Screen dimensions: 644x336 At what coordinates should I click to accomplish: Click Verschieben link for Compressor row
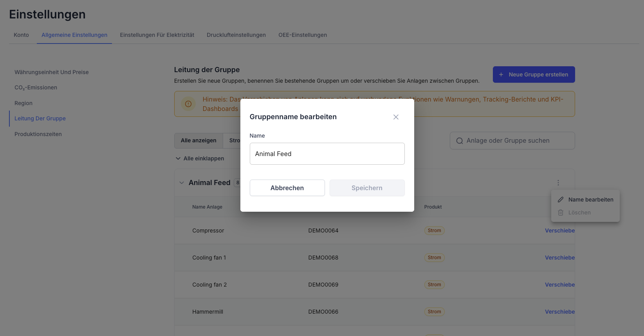(x=560, y=231)
